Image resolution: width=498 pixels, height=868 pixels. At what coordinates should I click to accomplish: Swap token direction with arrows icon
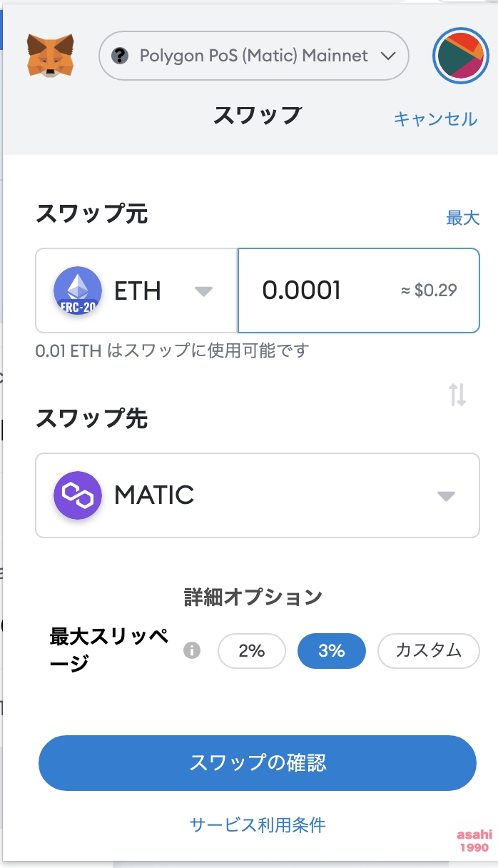(x=457, y=394)
